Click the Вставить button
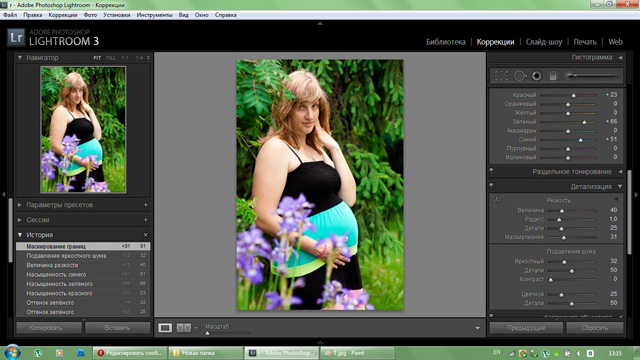The height and width of the screenshot is (360, 640). click(118, 328)
